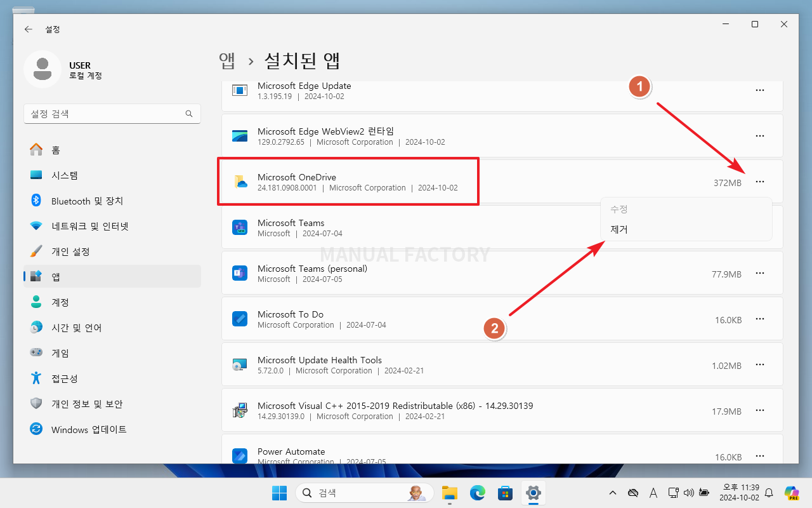Open File Explorer from the taskbar

click(450, 493)
